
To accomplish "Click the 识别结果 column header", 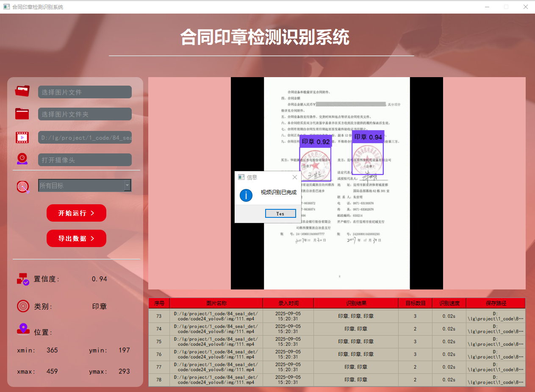I will (356, 303).
